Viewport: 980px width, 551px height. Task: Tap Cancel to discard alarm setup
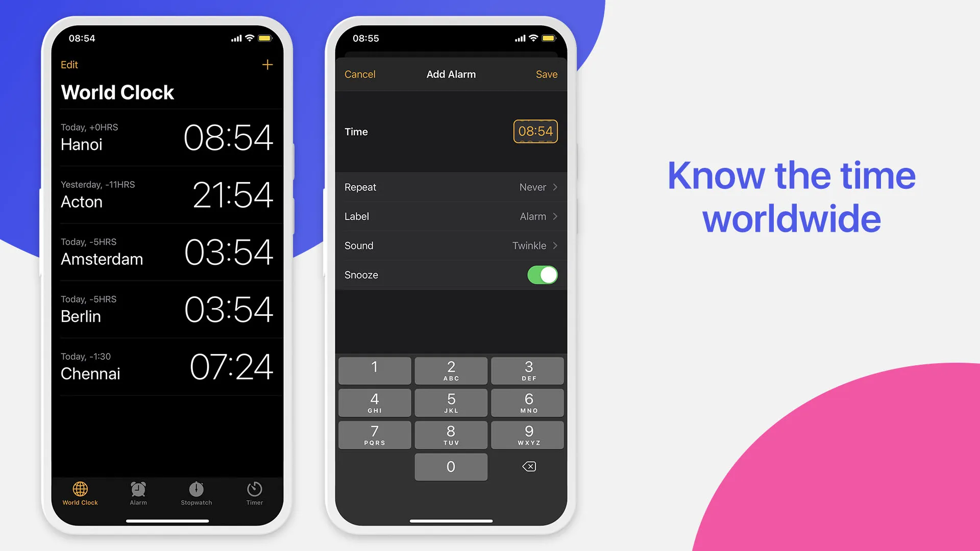point(359,74)
